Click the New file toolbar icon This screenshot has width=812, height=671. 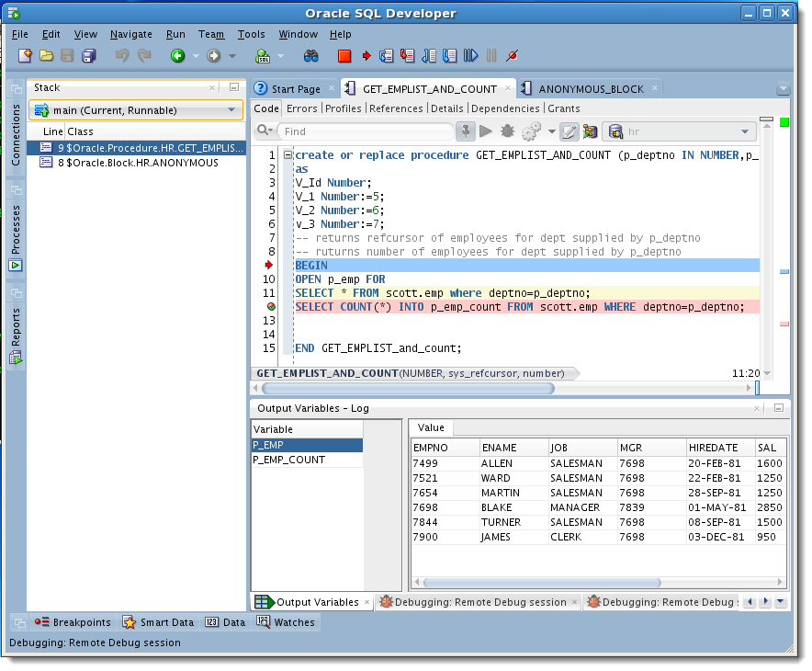click(25, 56)
